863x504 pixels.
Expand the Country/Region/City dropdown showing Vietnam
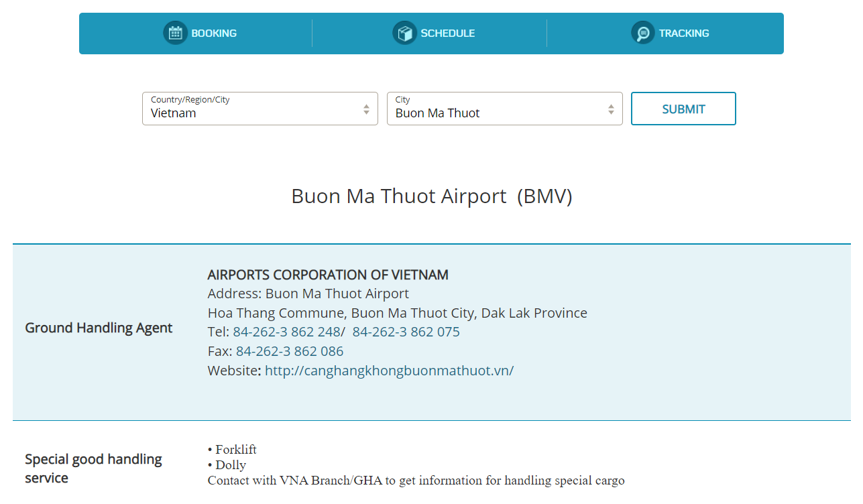(260, 109)
